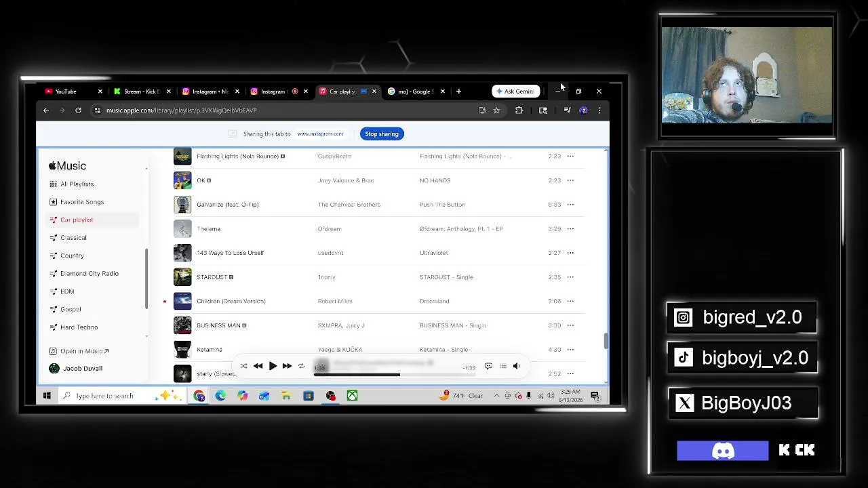Open the artist Robert Miles

[335, 301]
